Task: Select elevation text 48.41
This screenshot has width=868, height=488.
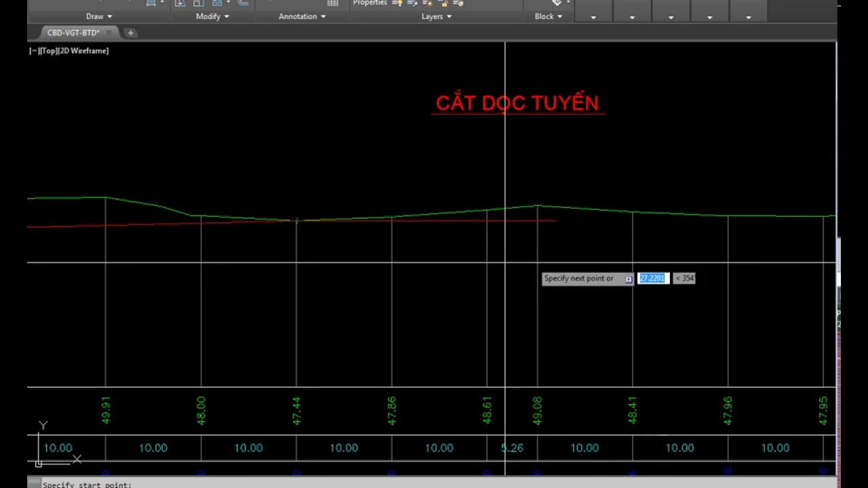Action: 633,411
